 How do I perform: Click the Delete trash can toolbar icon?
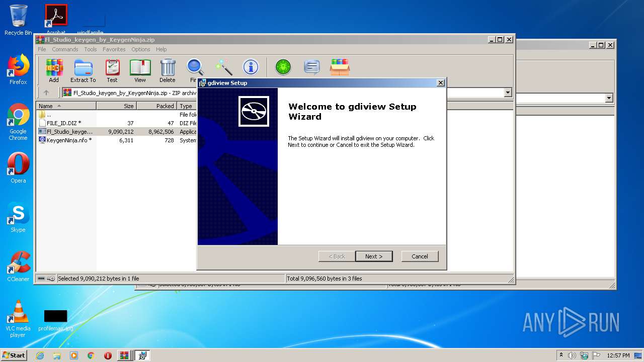pyautogui.click(x=168, y=71)
